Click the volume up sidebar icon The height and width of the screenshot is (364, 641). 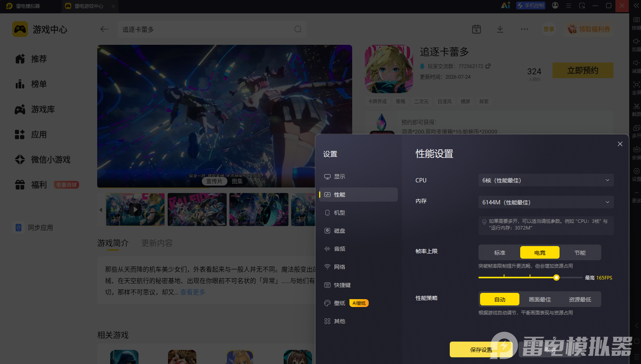coord(636,42)
